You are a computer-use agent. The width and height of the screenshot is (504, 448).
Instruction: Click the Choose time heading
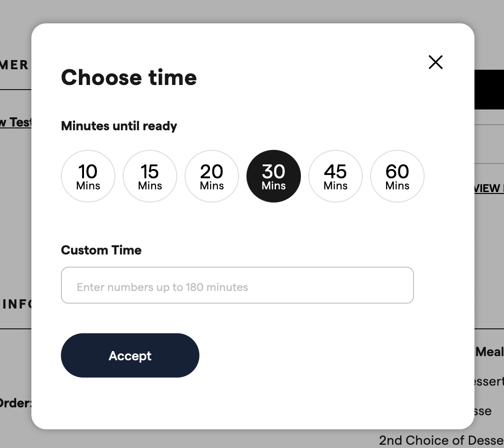pos(128,78)
